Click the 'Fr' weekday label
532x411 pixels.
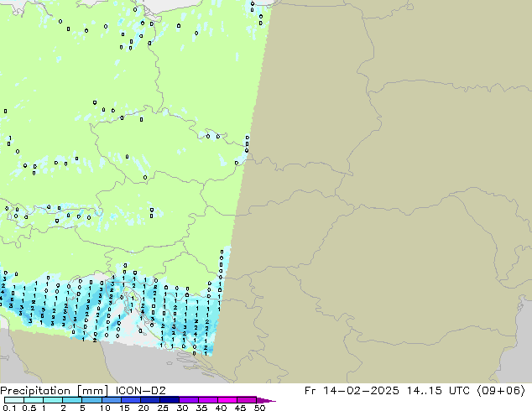(310, 391)
